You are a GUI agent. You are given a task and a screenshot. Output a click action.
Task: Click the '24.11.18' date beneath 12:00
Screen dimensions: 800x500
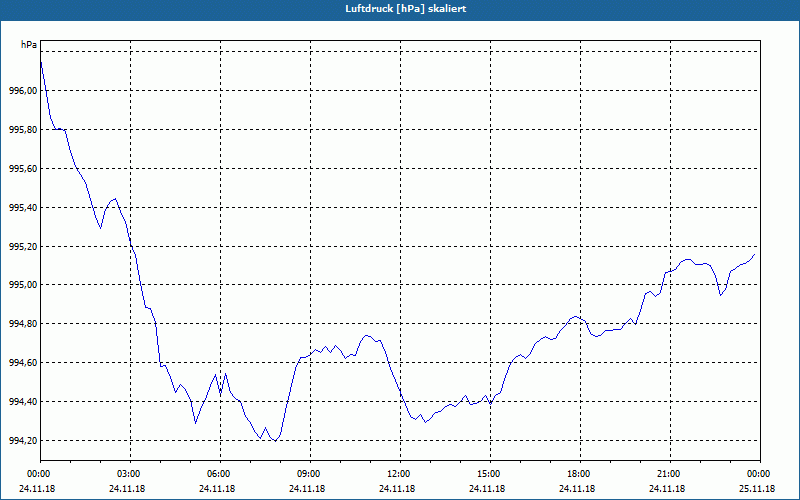[397, 489]
